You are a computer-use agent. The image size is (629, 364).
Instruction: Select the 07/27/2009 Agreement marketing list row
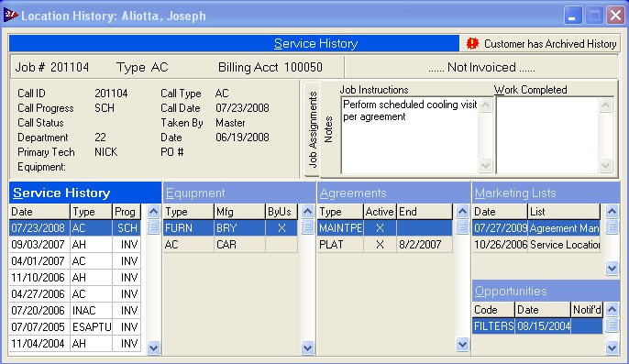pos(536,228)
